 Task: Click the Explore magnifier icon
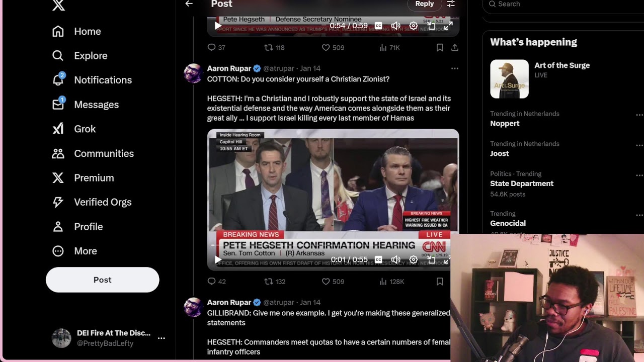tap(58, 56)
